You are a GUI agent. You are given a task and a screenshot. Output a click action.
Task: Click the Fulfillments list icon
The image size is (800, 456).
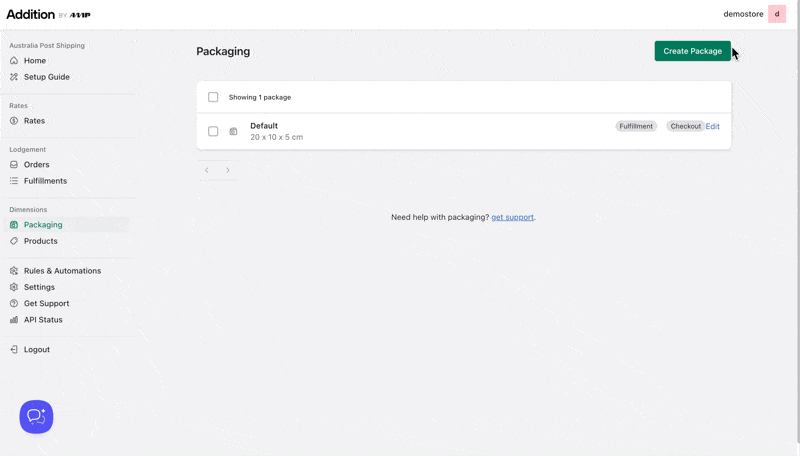point(14,181)
